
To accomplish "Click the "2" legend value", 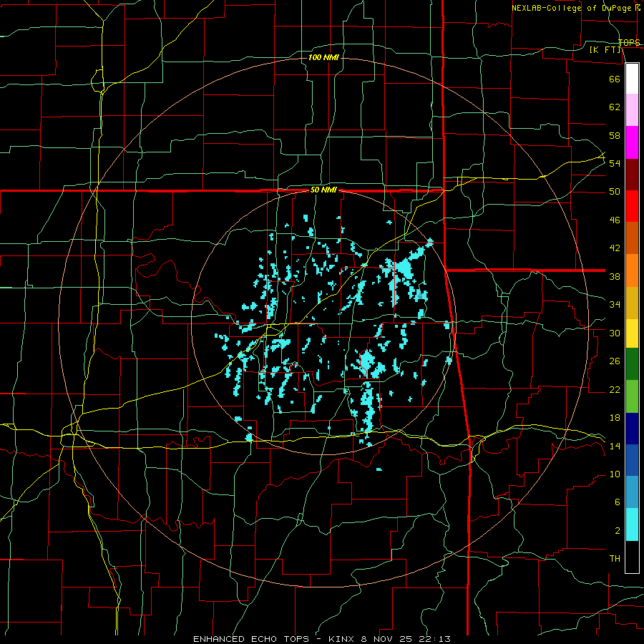I will (618, 531).
